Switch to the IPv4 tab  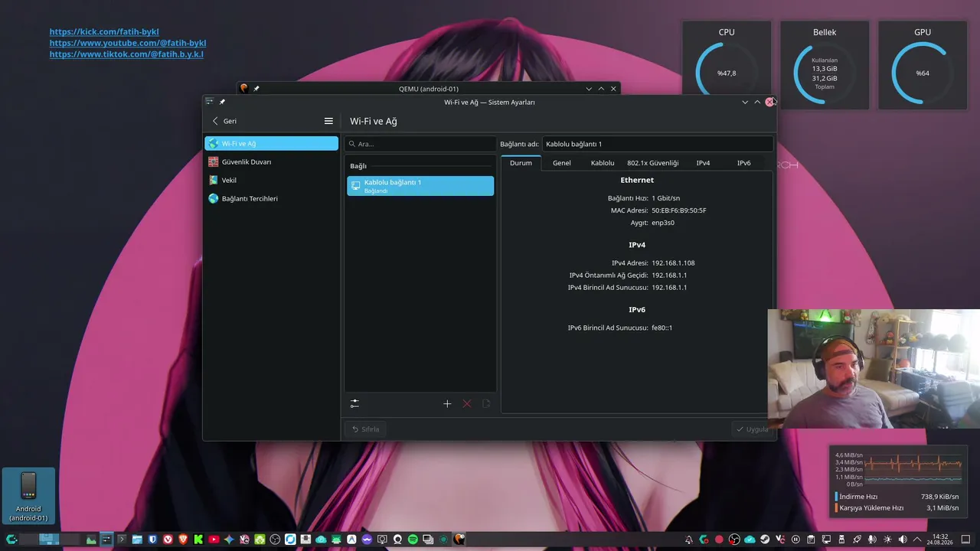[x=703, y=163]
